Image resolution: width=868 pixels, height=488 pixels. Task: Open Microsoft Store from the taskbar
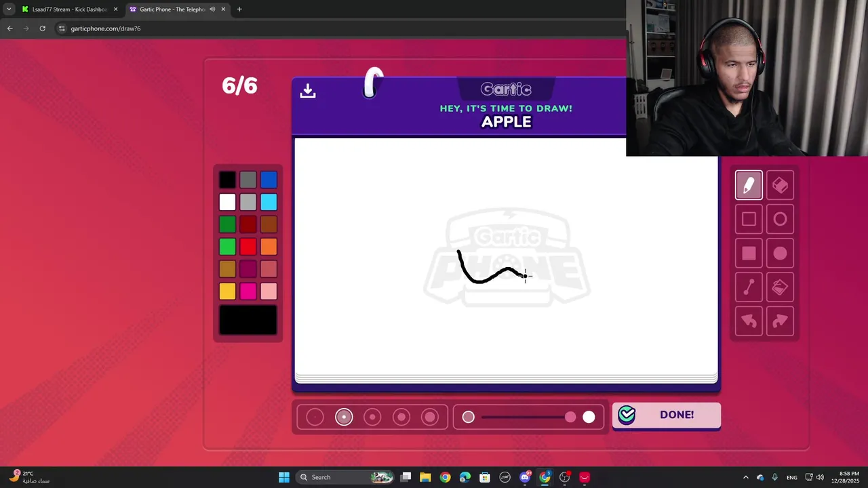[485, 477]
